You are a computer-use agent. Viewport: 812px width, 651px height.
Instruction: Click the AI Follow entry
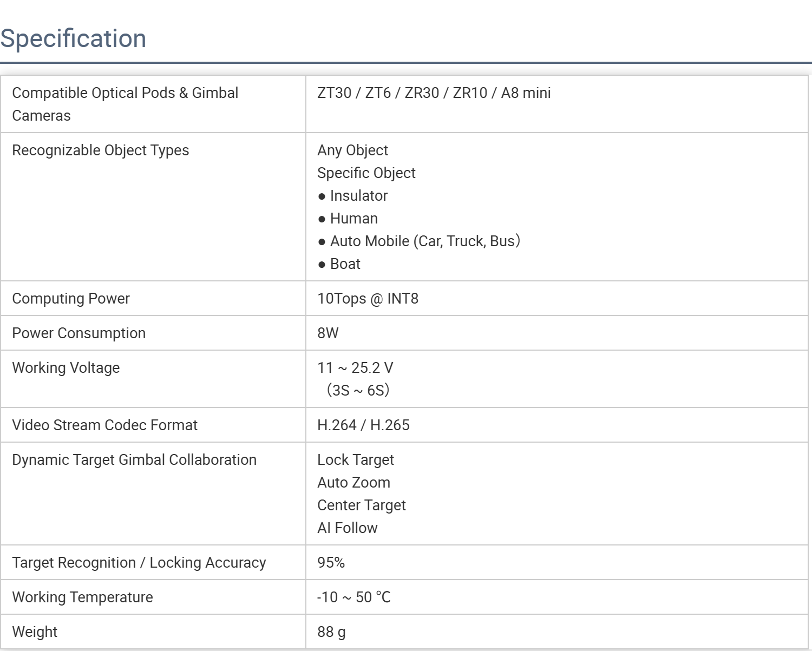pyautogui.click(x=348, y=528)
